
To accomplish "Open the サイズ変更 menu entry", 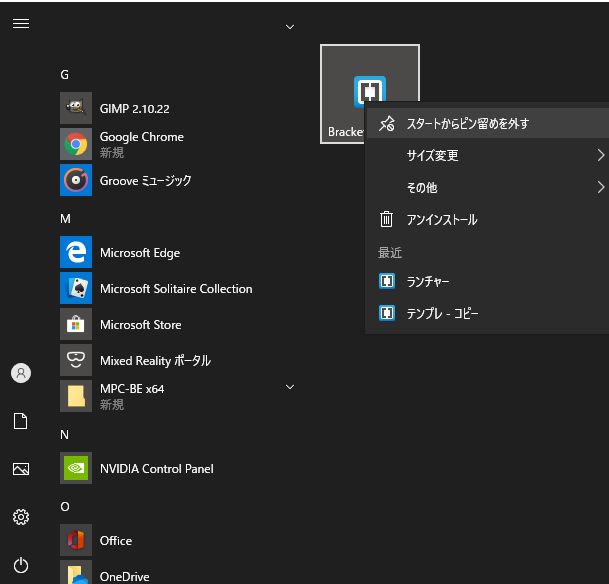I will 488,155.
